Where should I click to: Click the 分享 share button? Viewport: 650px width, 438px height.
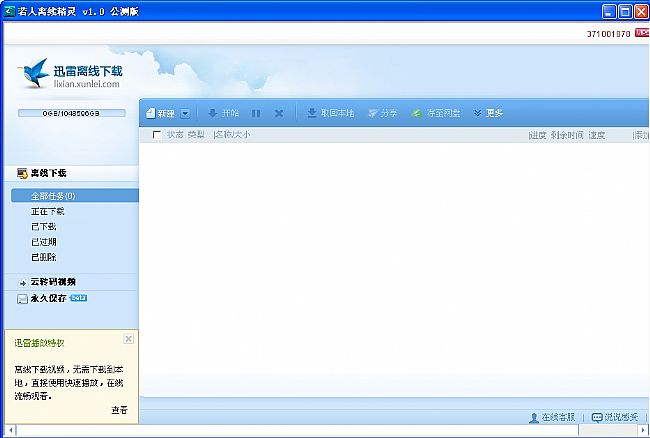coord(383,113)
